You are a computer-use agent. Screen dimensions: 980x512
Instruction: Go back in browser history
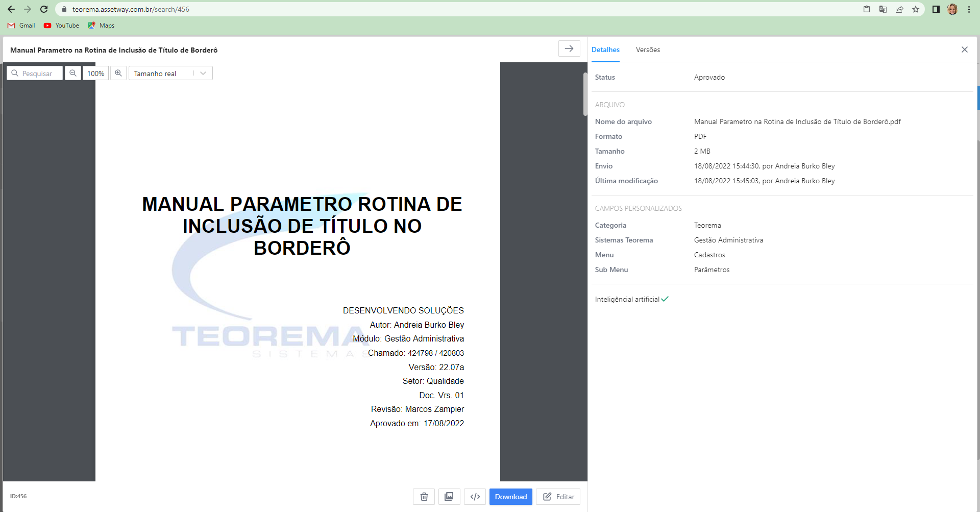(11, 9)
